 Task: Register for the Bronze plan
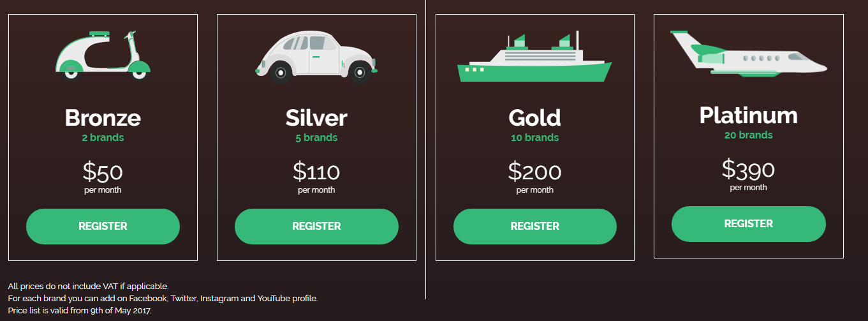(103, 227)
